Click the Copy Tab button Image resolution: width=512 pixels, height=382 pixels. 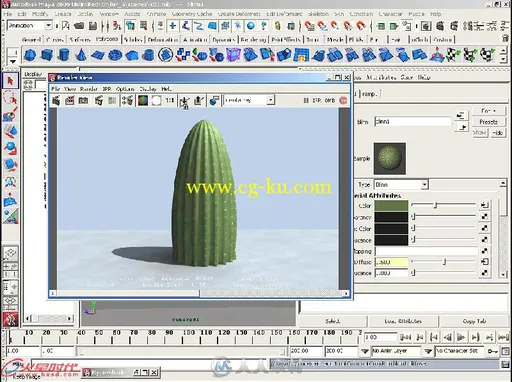tap(474, 321)
